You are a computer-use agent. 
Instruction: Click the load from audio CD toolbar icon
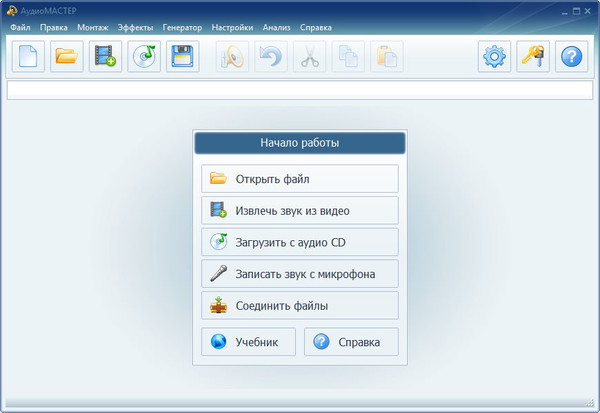click(144, 57)
